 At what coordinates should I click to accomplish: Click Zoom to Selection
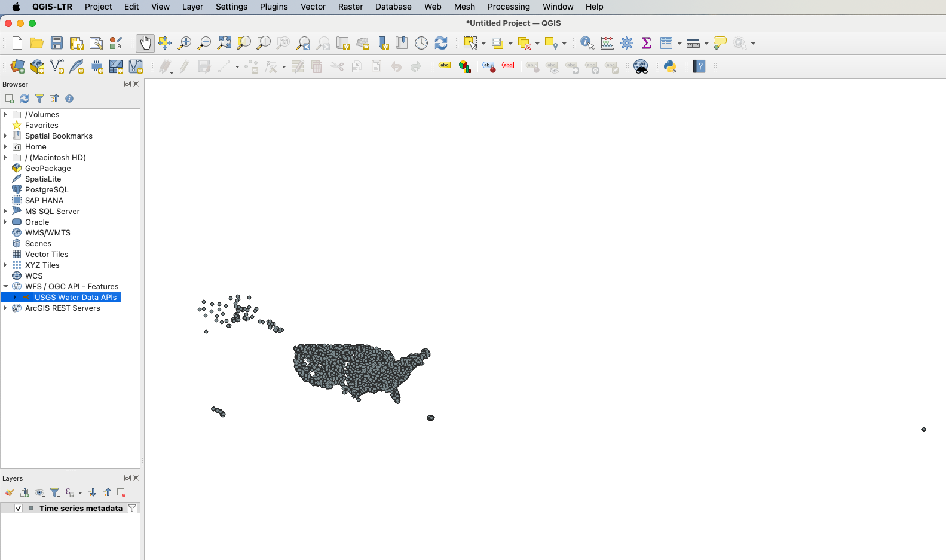click(x=244, y=43)
